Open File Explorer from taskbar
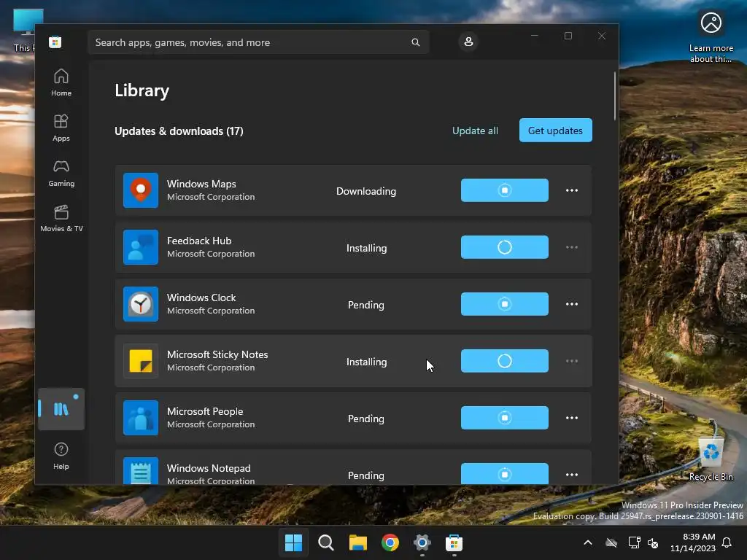 [x=357, y=542]
